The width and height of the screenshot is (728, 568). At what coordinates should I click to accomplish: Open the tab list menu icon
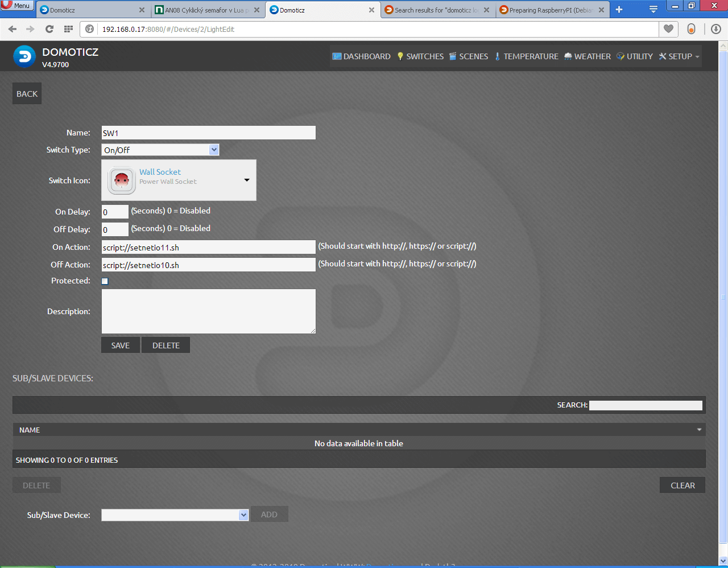653,10
